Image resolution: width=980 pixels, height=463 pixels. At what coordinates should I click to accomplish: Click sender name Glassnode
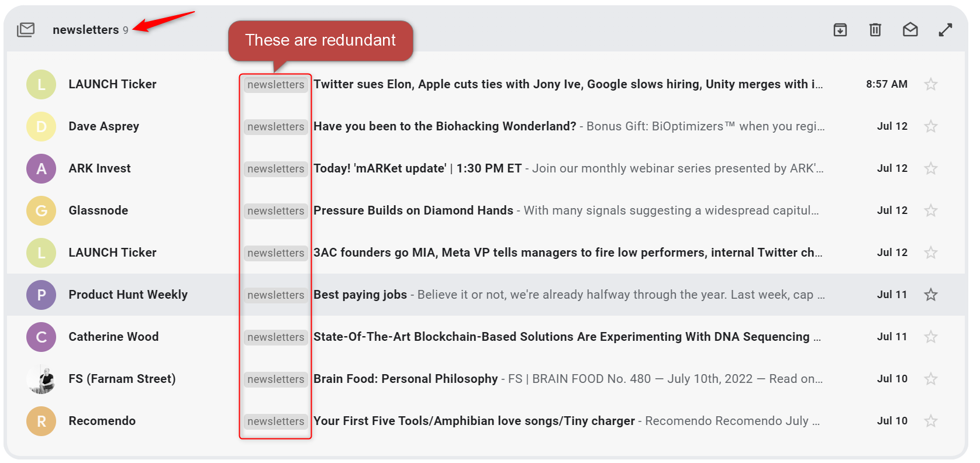(98, 210)
